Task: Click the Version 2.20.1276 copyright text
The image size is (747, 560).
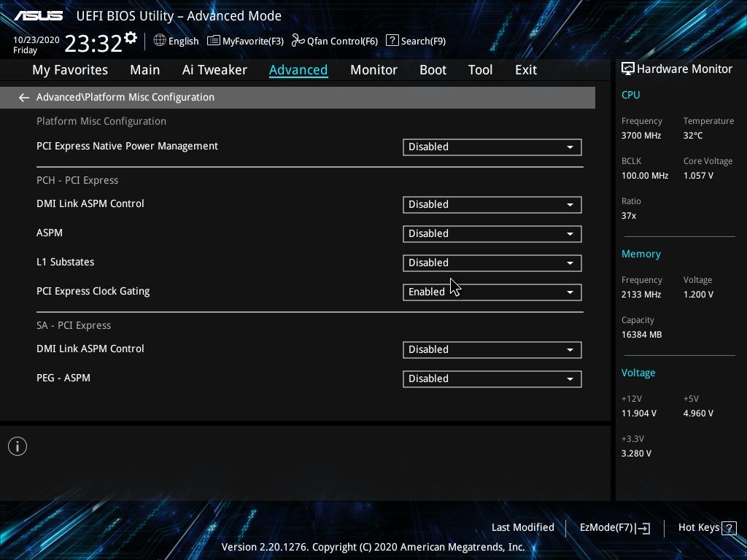Action: coord(373,547)
